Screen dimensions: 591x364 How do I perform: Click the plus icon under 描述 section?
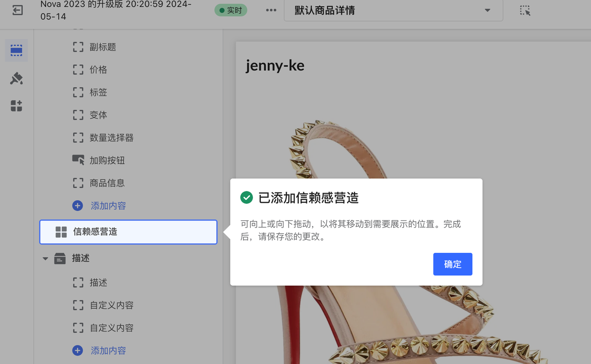(78, 351)
